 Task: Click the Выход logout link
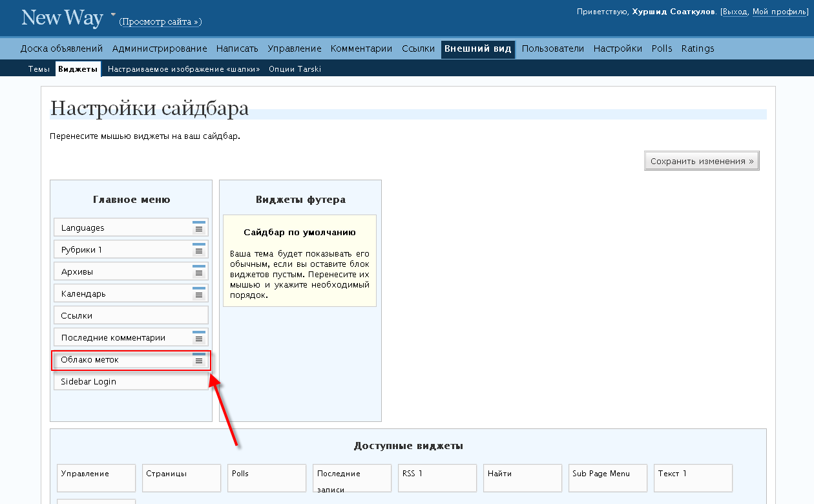pyautogui.click(x=735, y=12)
